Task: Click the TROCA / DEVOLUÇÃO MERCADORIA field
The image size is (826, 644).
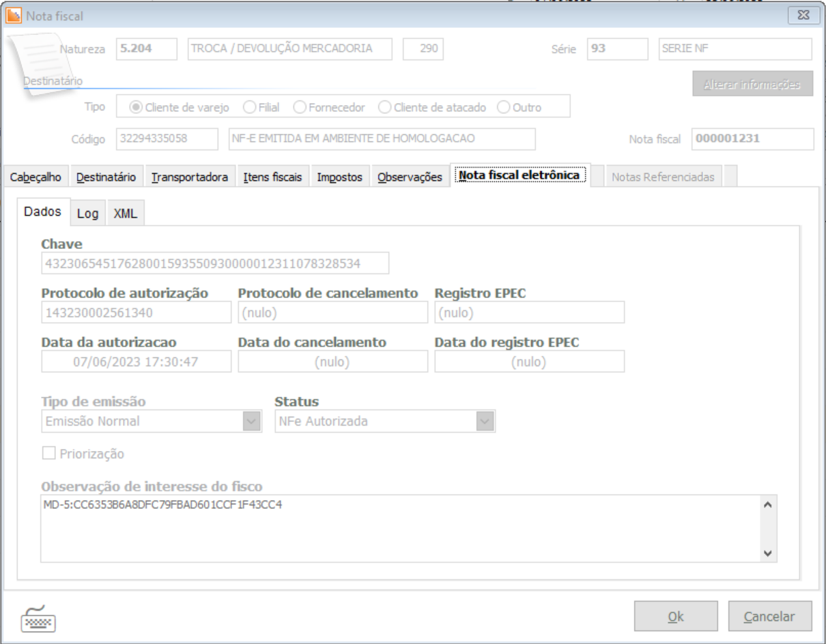Action: pyautogui.click(x=290, y=49)
